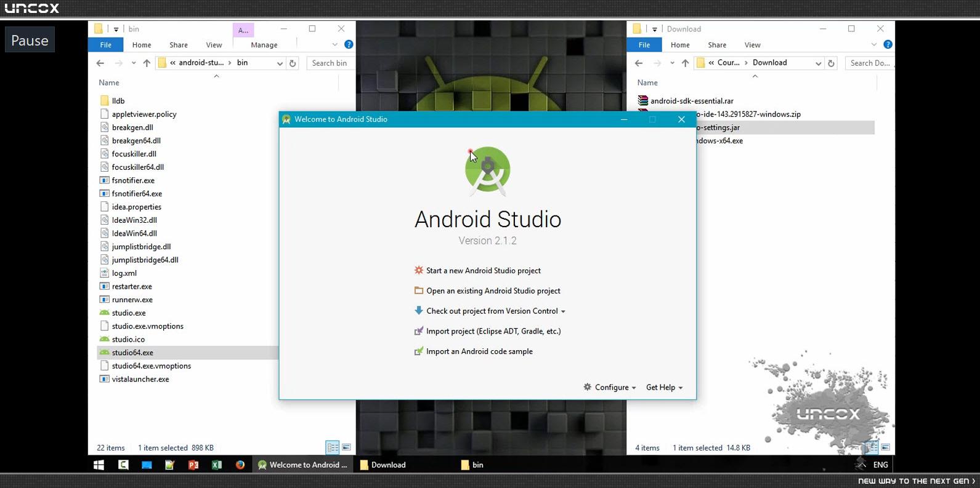The image size is (980, 488).
Task: Switch bin window to details view
Action: pyautogui.click(x=333, y=447)
